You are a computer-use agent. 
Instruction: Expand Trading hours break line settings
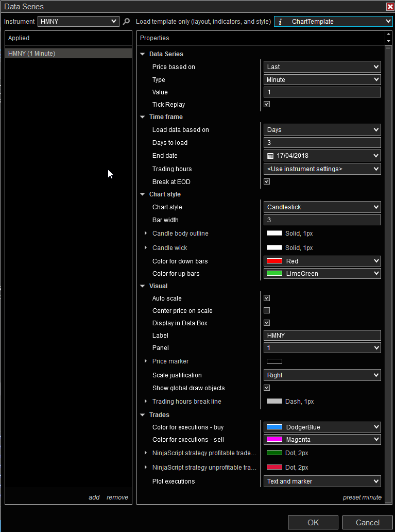point(146,402)
